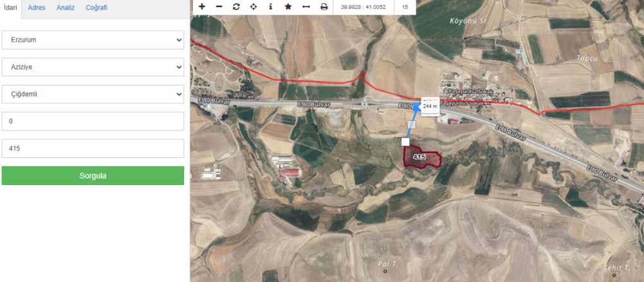Click the green Sorgula button

93,175
